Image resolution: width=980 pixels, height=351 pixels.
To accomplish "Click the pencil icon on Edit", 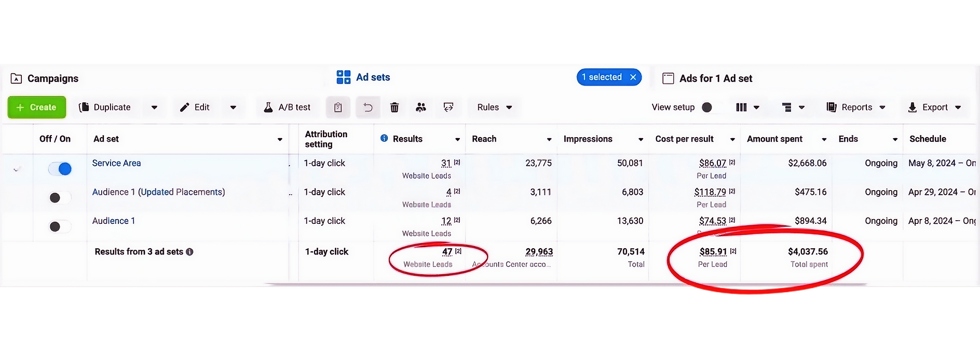I will (x=184, y=107).
